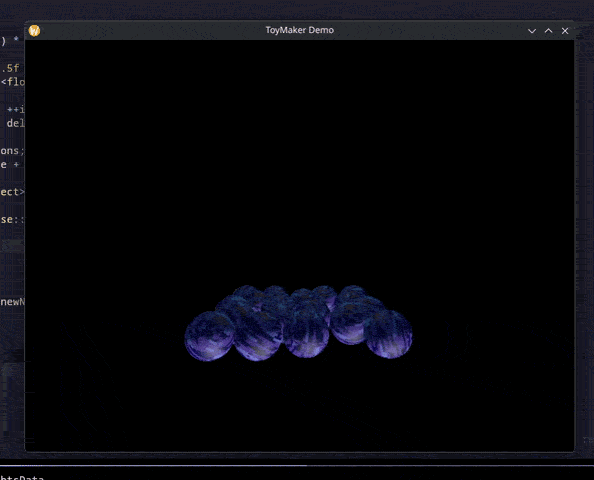
Task: Close the ToyMaker Demo window
Action: pyautogui.click(x=565, y=31)
